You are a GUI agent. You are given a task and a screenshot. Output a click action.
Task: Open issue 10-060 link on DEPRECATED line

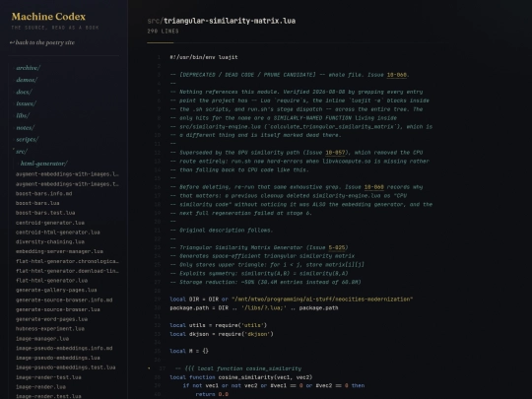(397, 75)
